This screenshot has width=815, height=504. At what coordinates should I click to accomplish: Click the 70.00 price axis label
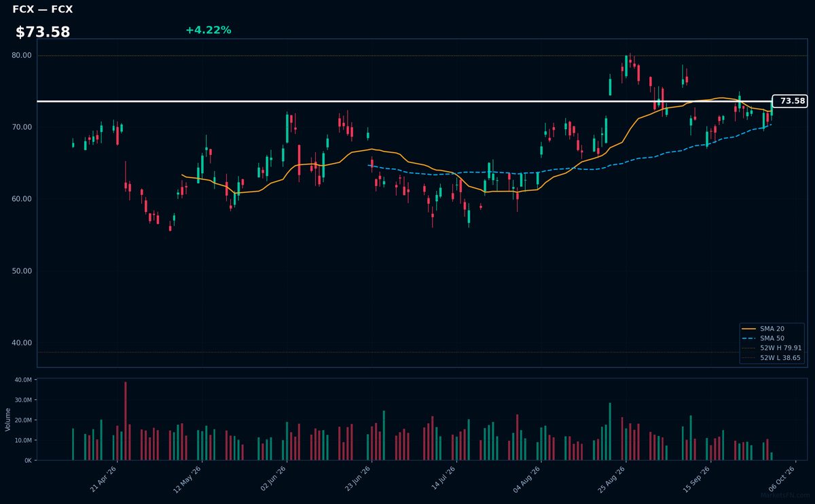pyautogui.click(x=22, y=127)
